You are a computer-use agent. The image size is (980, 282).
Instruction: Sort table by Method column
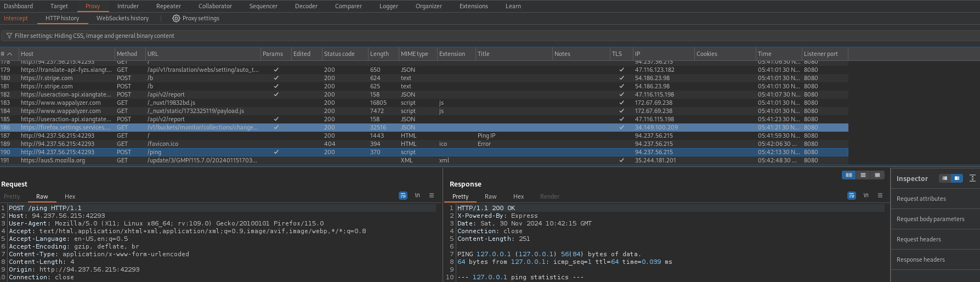coord(129,54)
